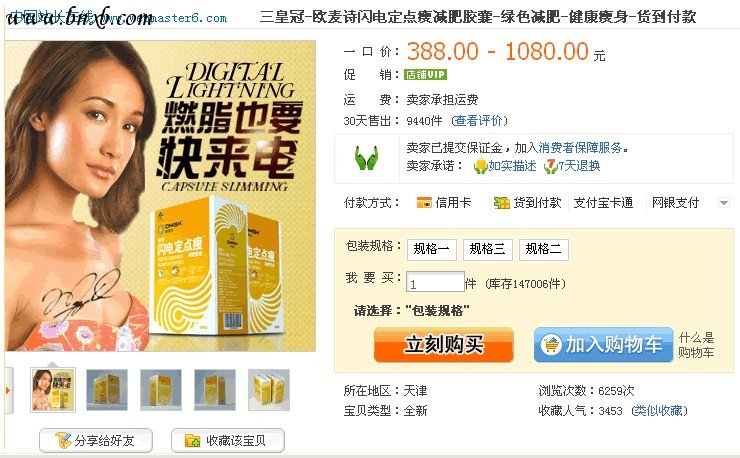Screen dimensions: 740x458
Task: Open the 查看评价 reviews link
Action: click(x=479, y=121)
